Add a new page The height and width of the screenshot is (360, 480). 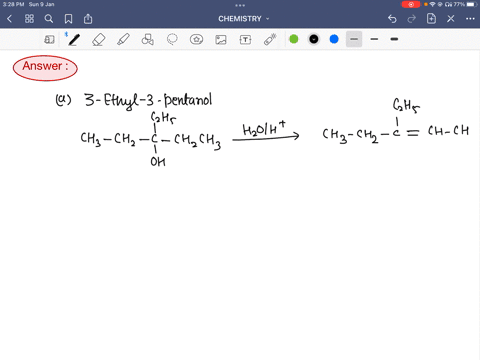point(431,19)
